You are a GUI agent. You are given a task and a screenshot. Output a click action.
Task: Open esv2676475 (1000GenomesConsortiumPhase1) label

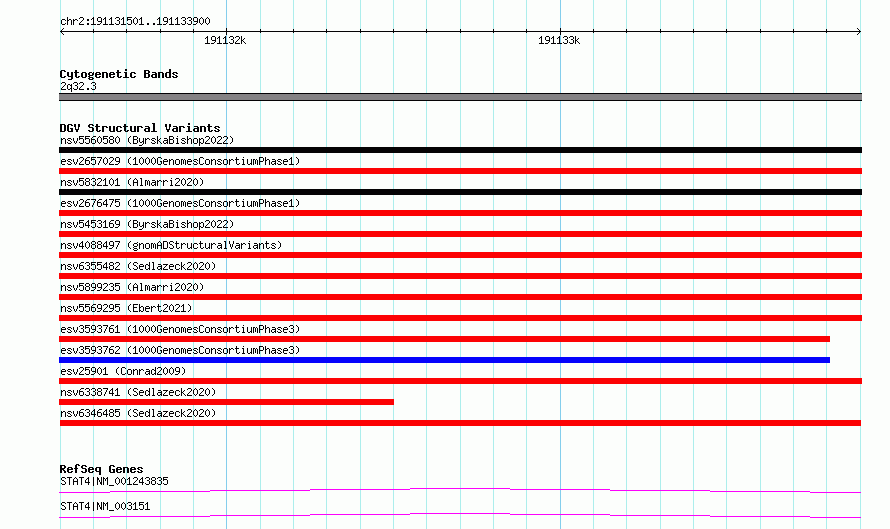coord(180,203)
